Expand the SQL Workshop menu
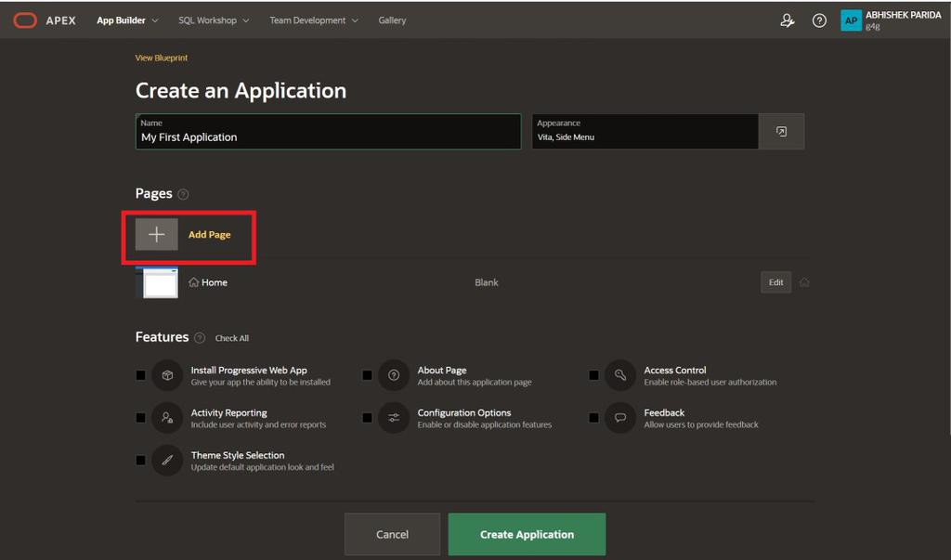This screenshot has height=560, width=951. (x=214, y=20)
